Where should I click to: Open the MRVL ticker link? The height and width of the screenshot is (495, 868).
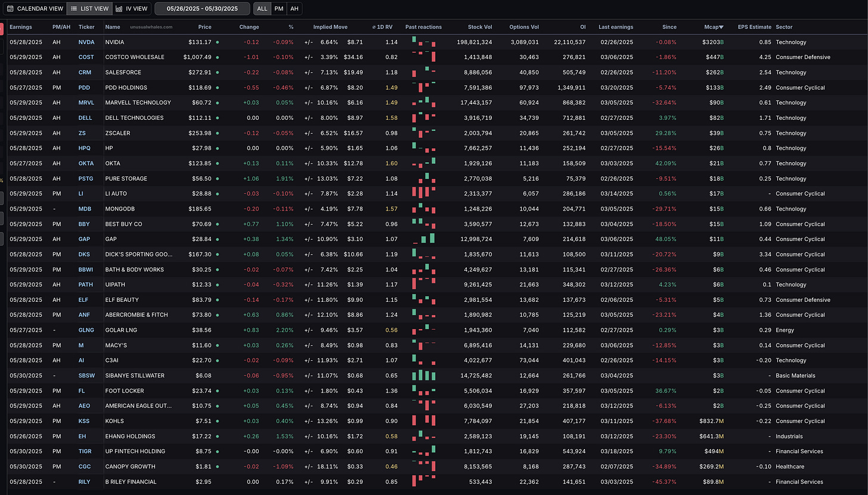click(x=86, y=103)
